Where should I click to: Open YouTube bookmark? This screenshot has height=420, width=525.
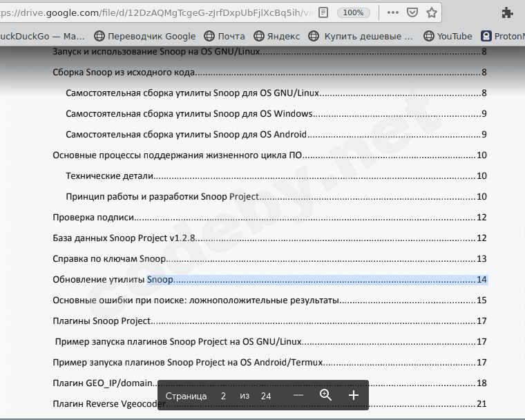tap(448, 36)
